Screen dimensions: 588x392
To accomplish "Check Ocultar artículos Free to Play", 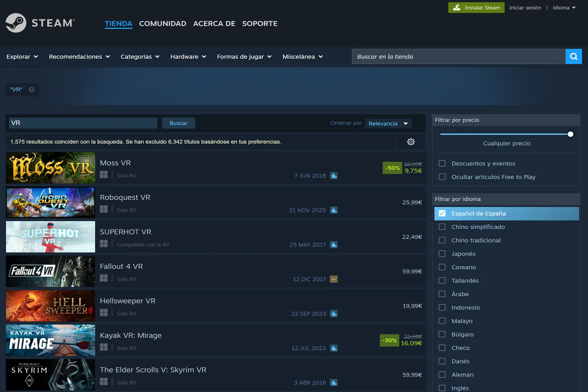I will point(442,177).
